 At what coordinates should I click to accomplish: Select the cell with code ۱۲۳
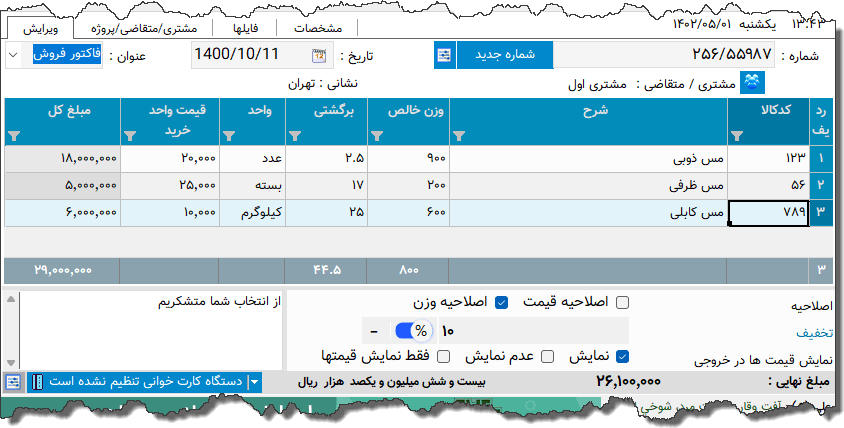pyautogui.click(x=768, y=158)
